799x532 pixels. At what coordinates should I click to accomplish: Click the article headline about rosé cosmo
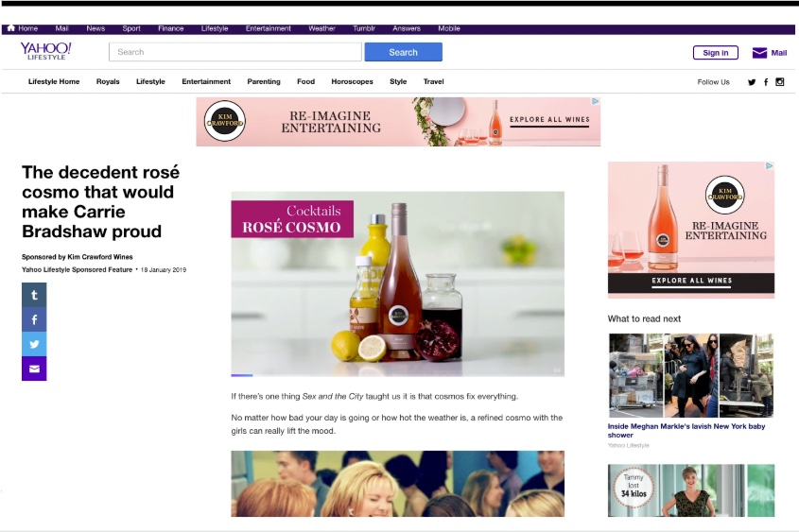[x=100, y=201]
